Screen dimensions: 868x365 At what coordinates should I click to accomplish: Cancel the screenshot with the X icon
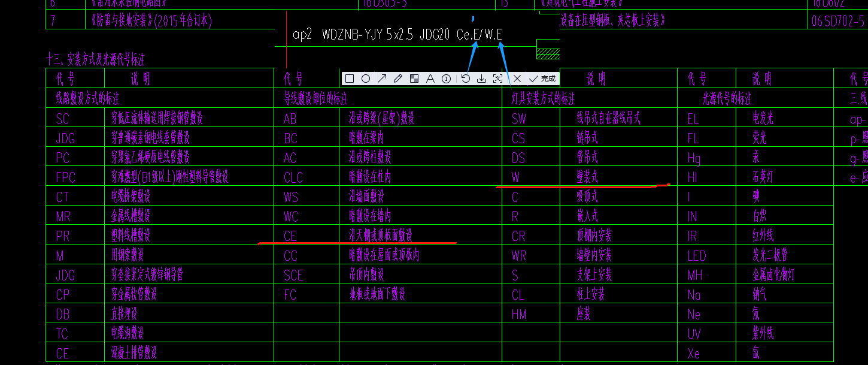517,79
